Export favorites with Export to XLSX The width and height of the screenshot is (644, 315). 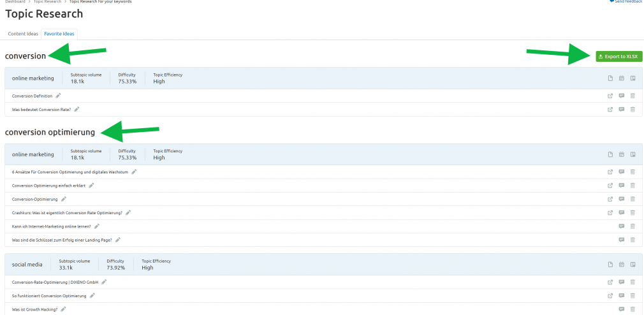(x=619, y=57)
